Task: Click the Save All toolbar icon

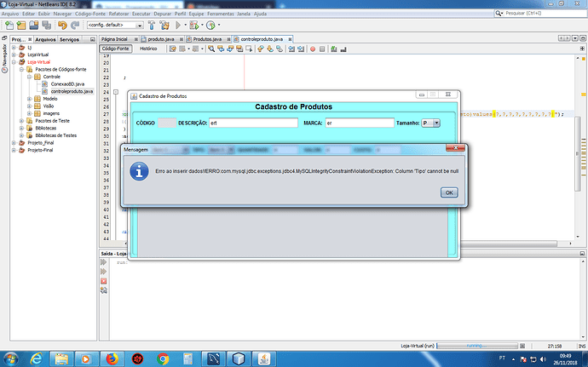Action: pyautogui.click(x=47, y=25)
